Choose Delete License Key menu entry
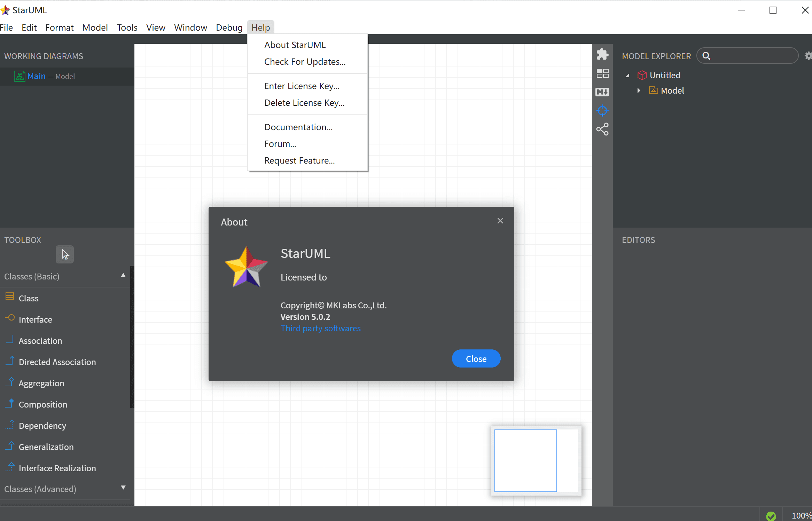 click(x=307, y=103)
